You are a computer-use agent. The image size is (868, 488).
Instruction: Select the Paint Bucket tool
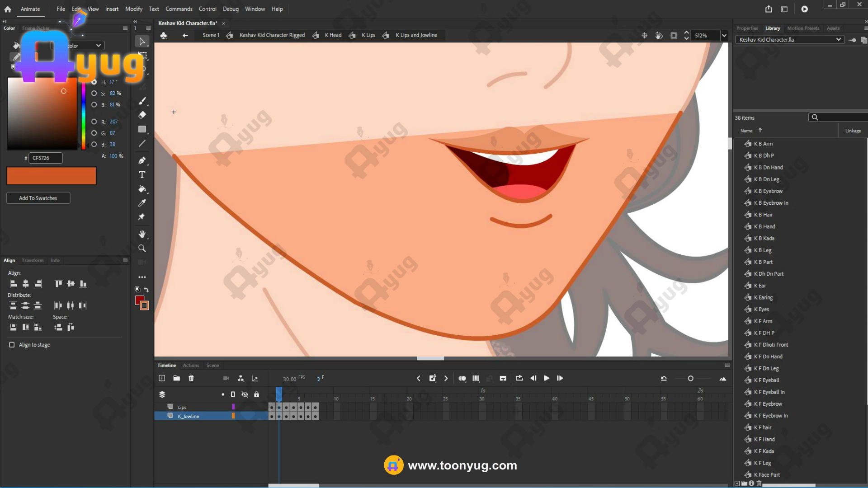click(x=142, y=189)
